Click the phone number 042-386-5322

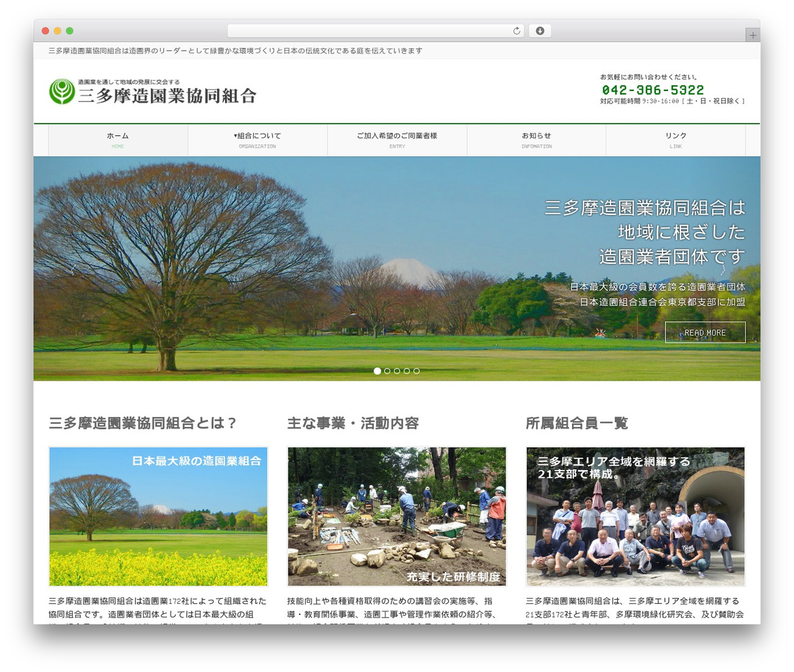(653, 90)
